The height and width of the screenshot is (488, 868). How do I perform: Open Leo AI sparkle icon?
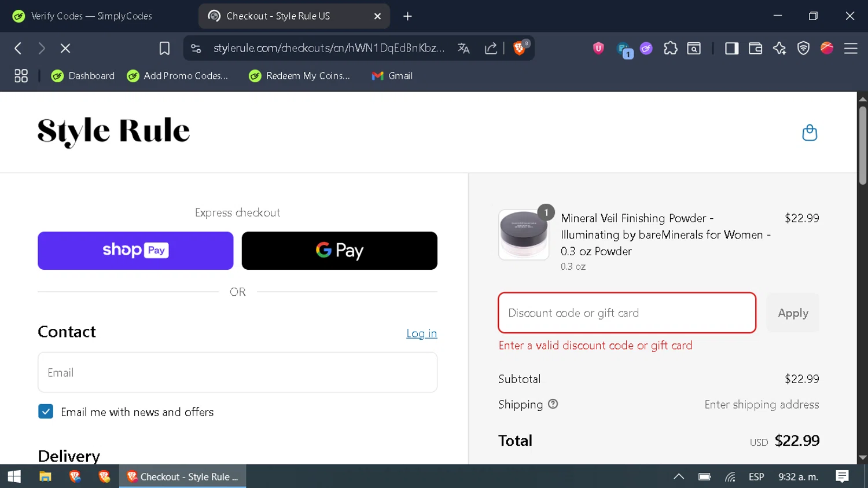[x=779, y=49]
